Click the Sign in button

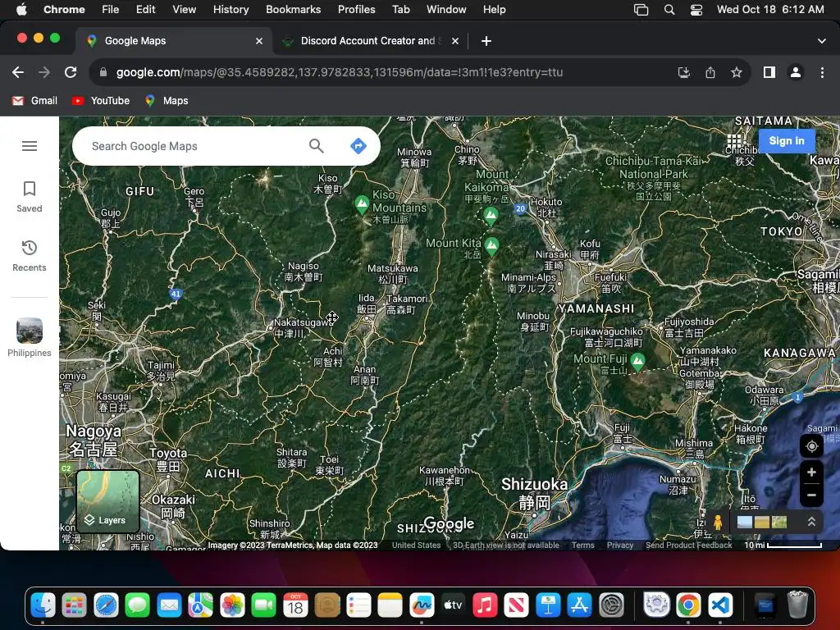(x=787, y=141)
